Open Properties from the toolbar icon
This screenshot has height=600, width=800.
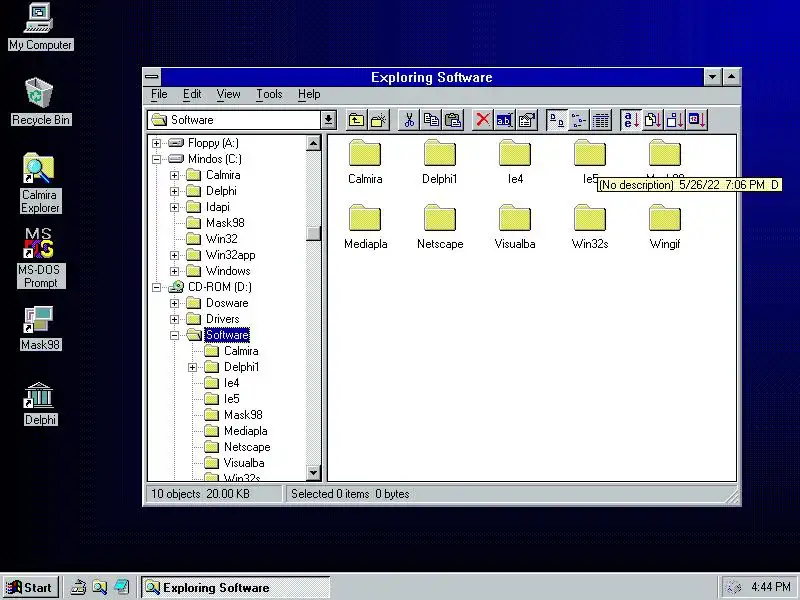coord(527,120)
